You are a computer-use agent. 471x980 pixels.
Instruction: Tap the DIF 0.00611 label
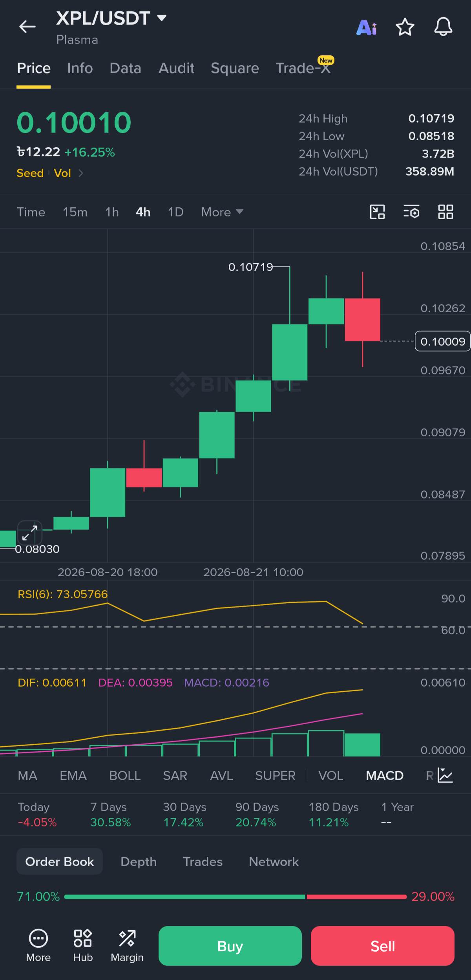(52, 683)
